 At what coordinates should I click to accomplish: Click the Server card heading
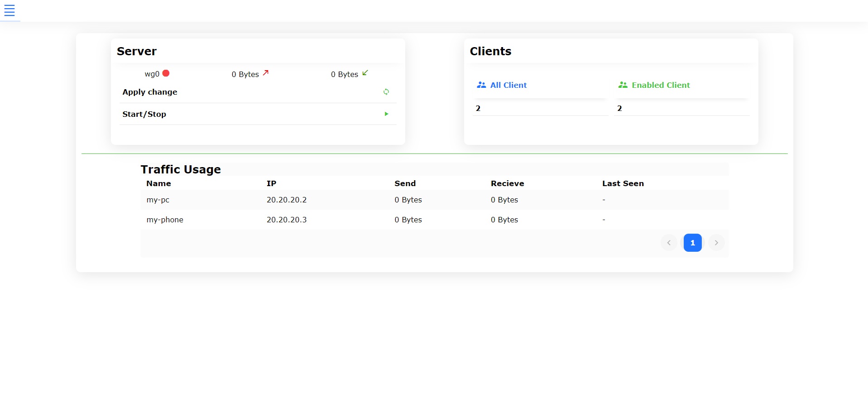(137, 51)
